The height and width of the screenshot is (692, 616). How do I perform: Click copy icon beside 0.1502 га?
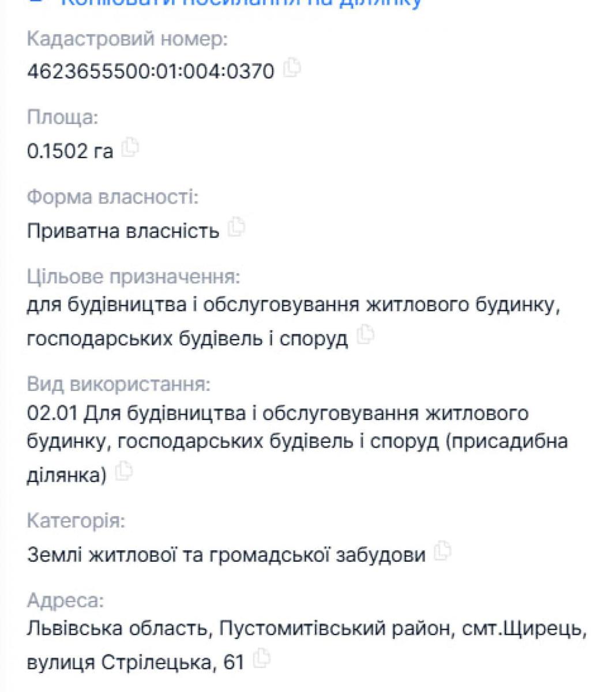tap(131, 148)
